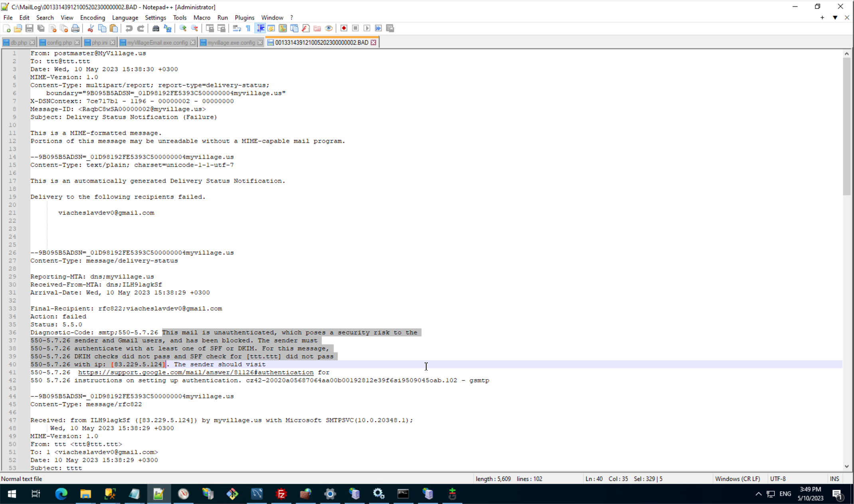Open the tab list dropdown arrow at top right
854x504 pixels.
point(835,18)
